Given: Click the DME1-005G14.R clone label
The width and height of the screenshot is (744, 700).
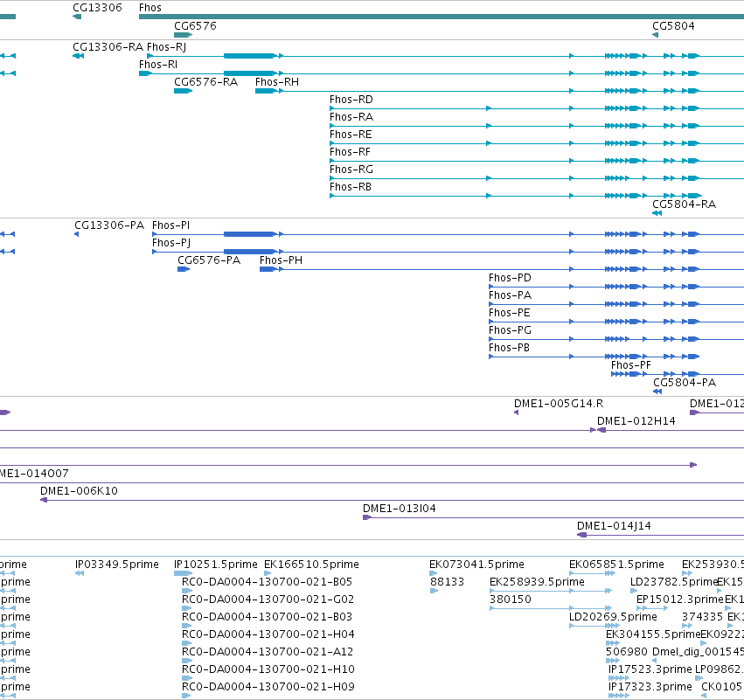Looking at the screenshot, I should click(559, 404).
